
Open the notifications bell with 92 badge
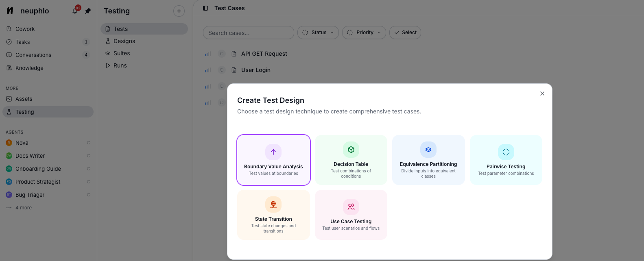point(75,11)
